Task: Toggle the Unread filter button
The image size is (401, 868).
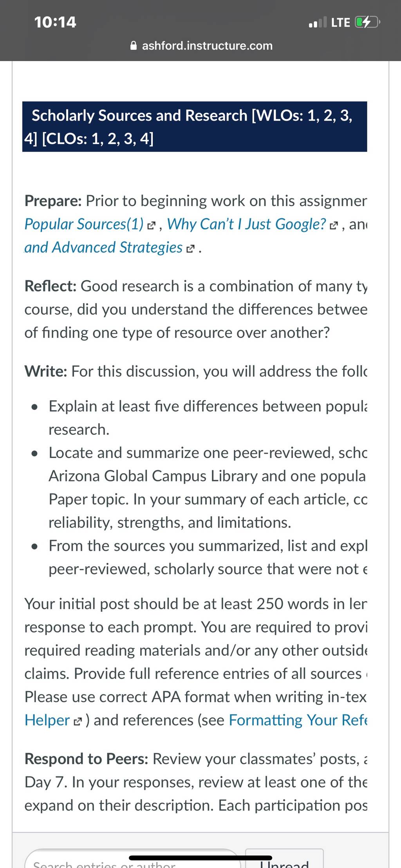Action: (284, 859)
